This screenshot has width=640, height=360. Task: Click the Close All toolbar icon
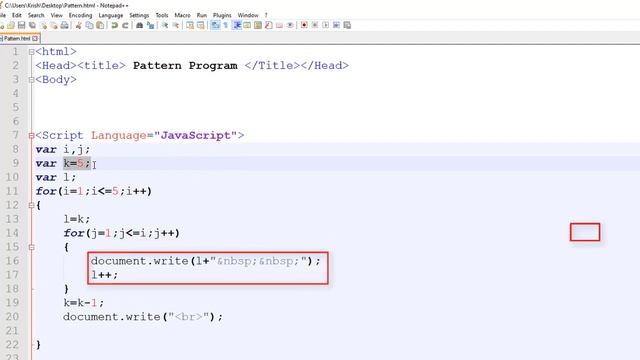pyautogui.click(x=53, y=25)
